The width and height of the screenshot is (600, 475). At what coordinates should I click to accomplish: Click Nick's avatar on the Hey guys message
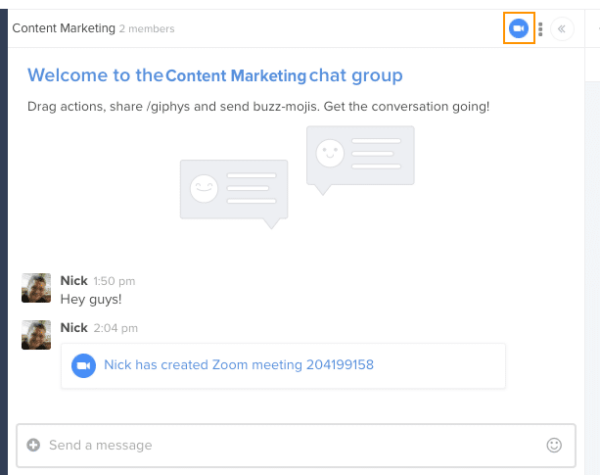[x=36, y=288]
